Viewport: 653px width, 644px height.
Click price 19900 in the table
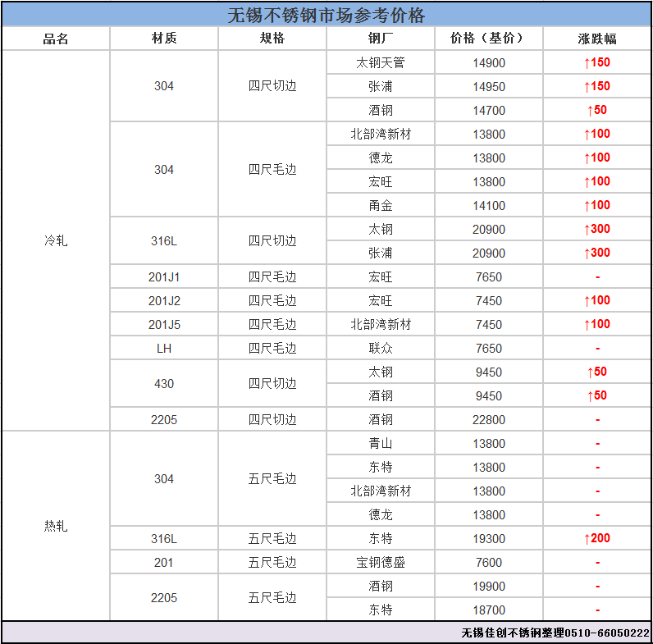click(x=489, y=586)
